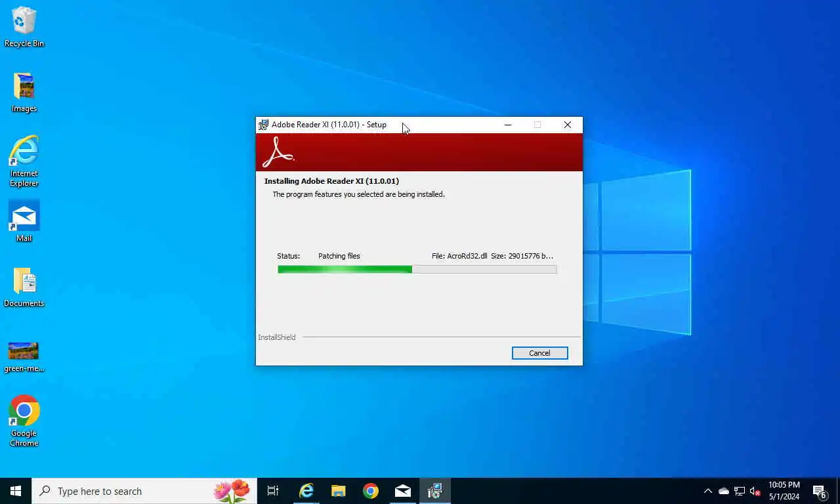Viewport: 840px width, 504px height.
Task: Click the setup icon in the title bar
Action: 263,125
